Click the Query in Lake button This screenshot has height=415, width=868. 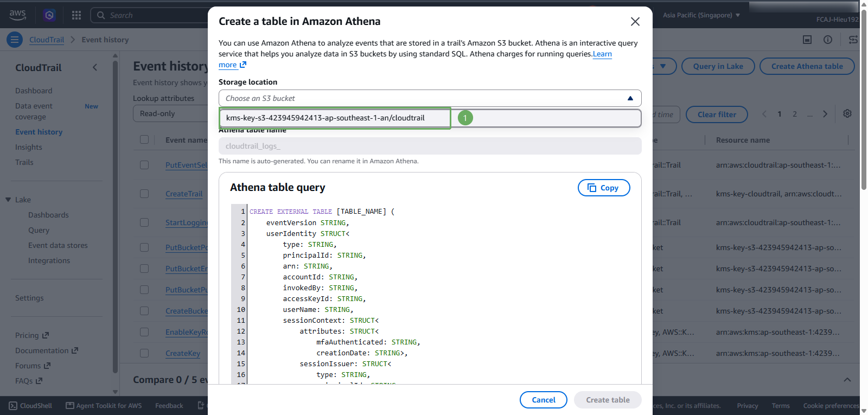click(718, 66)
